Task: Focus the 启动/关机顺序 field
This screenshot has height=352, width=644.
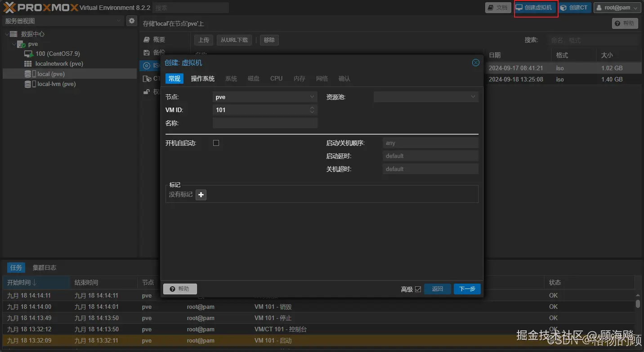Action: pos(430,143)
